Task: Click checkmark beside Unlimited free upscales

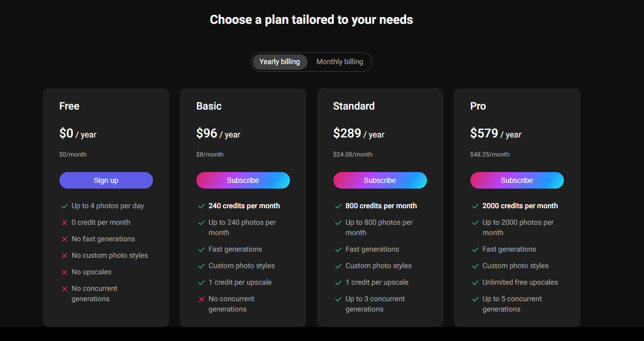Action: click(x=476, y=283)
